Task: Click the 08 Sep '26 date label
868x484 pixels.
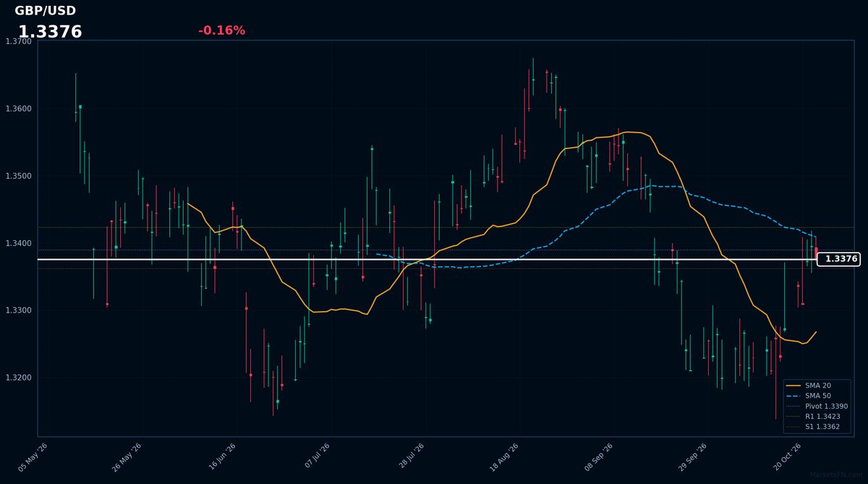Action: point(600,457)
